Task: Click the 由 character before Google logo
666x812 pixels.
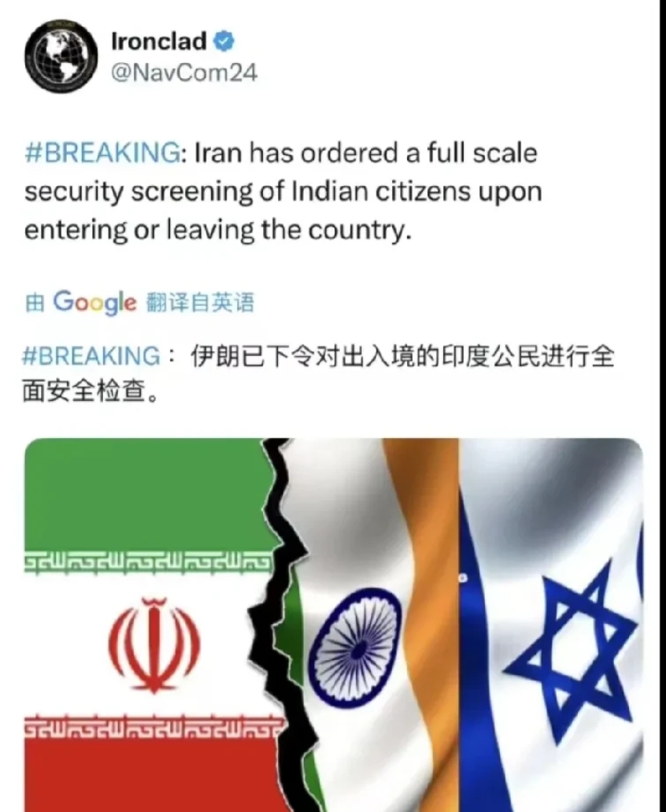Action: [x=35, y=303]
